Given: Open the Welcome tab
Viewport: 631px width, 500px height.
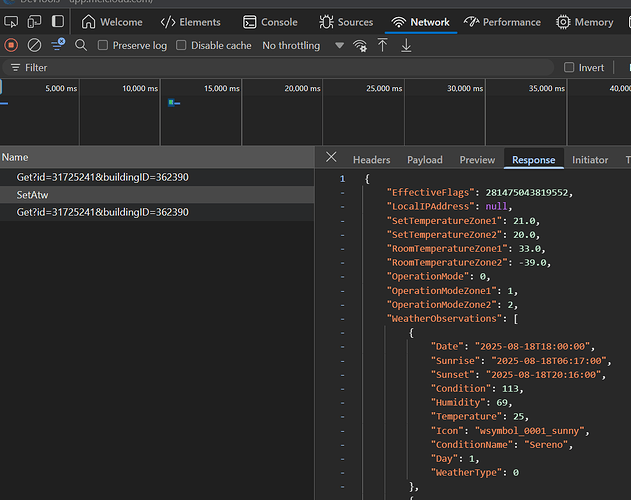Looking at the screenshot, I should (112, 22).
